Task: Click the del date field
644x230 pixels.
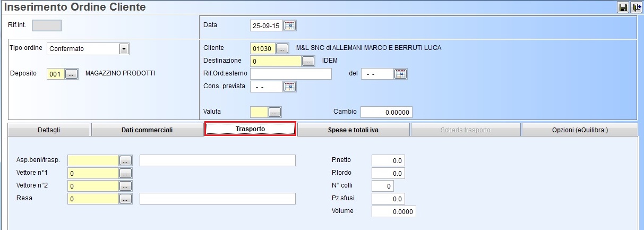Action: (377, 74)
